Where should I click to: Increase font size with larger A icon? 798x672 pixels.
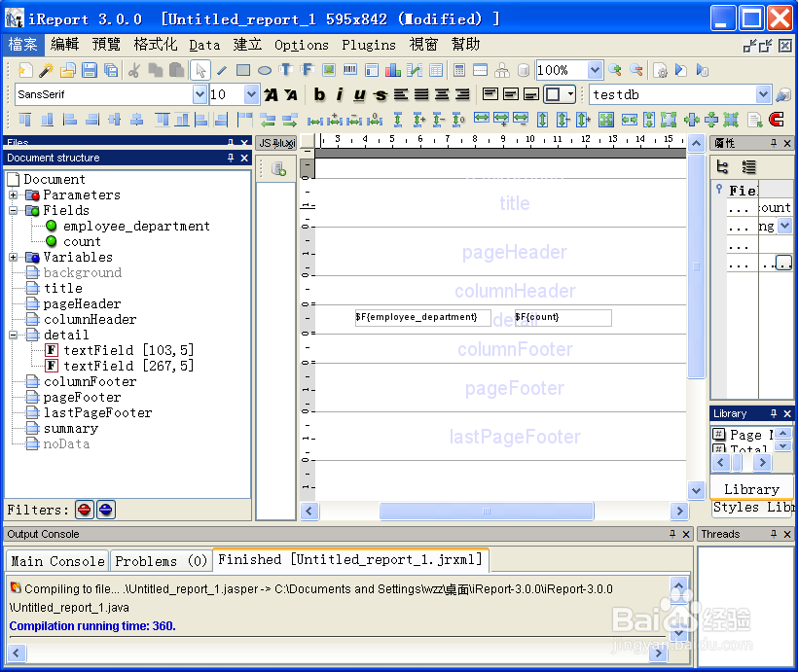(x=271, y=94)
